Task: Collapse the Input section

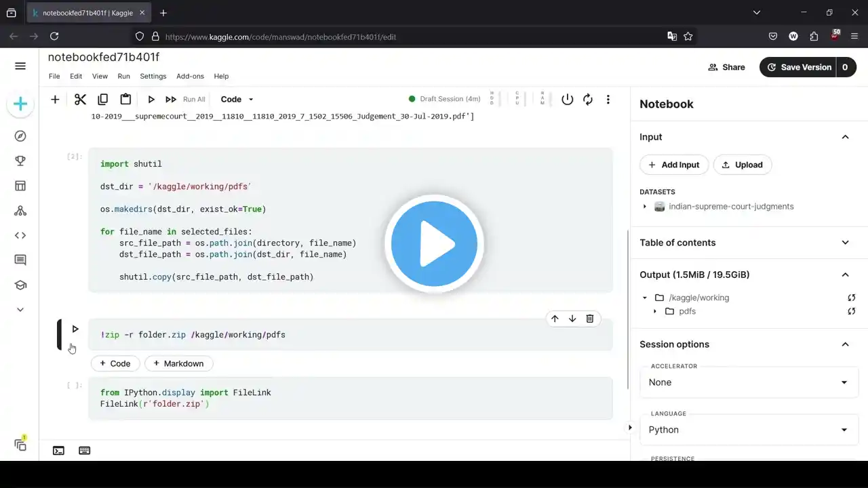Action: point(845,137)
